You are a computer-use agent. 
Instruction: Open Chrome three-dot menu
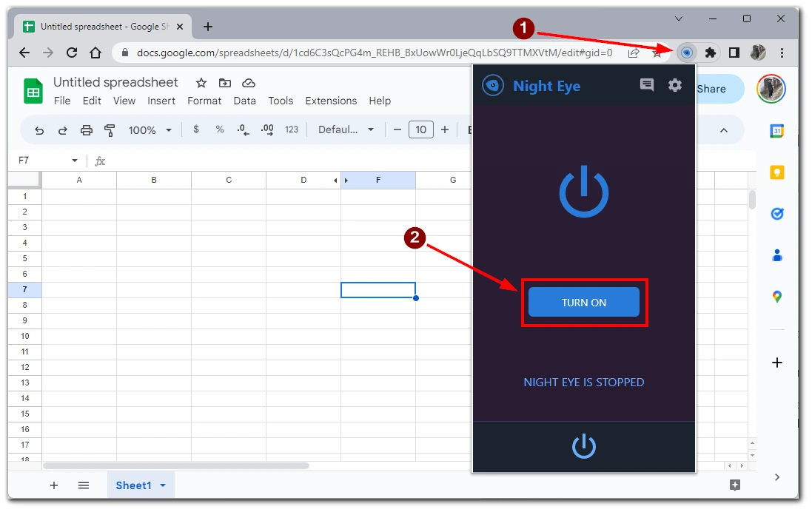782,53
